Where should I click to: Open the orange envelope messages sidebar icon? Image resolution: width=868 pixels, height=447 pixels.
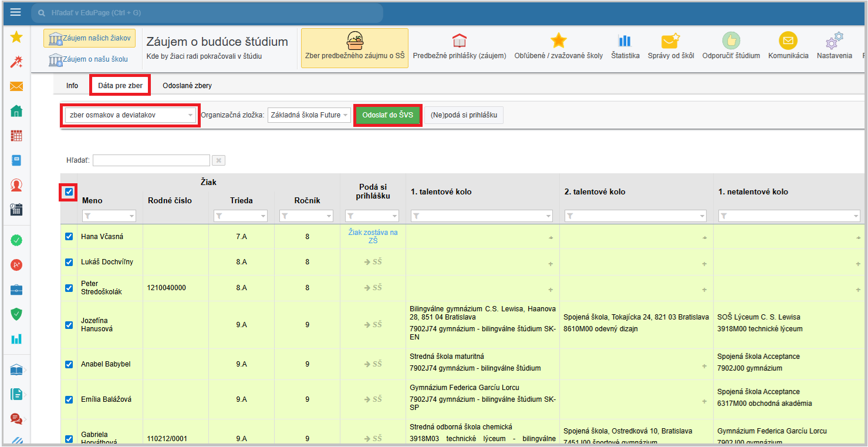(16, 87)
